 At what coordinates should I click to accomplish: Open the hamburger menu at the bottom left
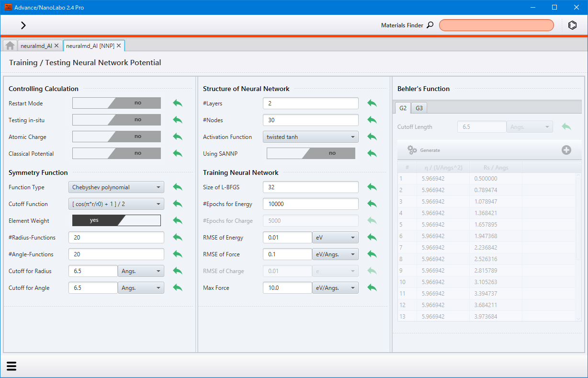pos(11,366)
